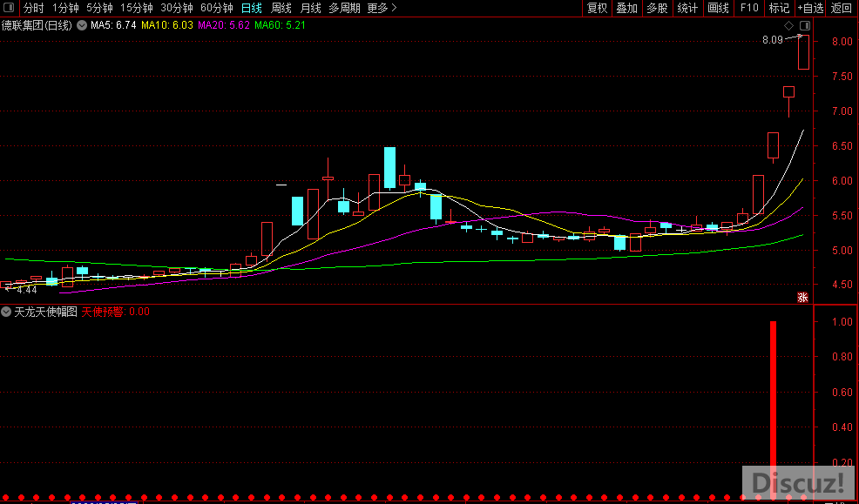Click the red 涨 icon on chart
The height and width of the screenshot is (504, 859).
point(802,297)
